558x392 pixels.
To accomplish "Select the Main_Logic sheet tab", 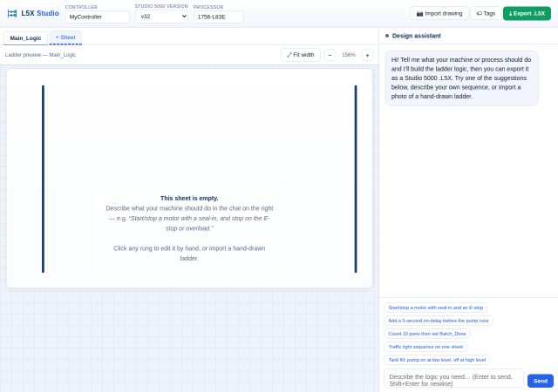I will pyautogui.click(x=25, y=38).
